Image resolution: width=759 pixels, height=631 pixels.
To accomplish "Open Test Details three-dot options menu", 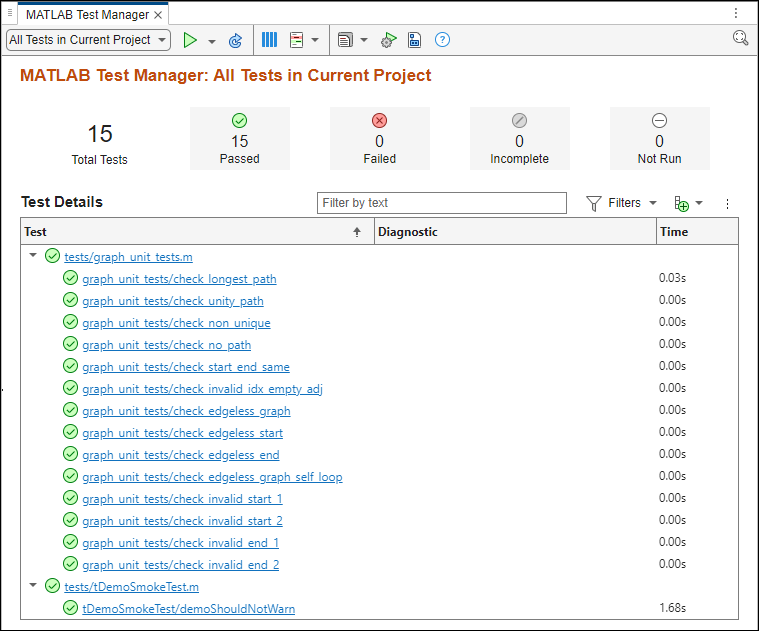I will point(727,204).
